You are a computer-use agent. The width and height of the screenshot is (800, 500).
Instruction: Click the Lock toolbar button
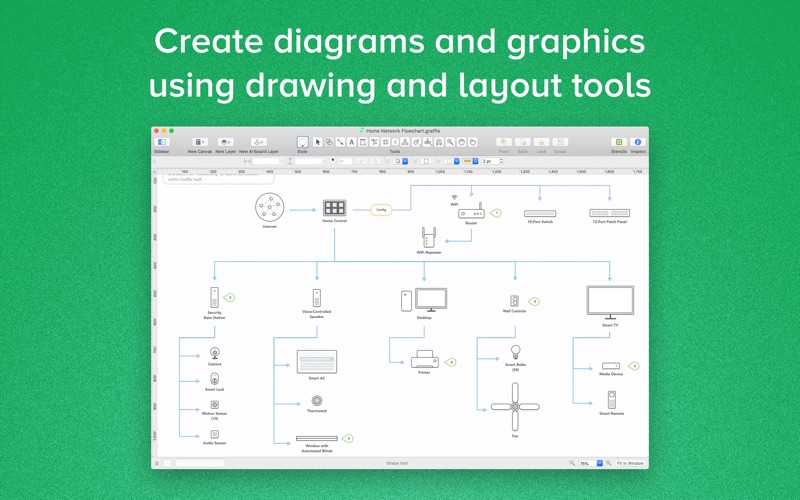click(541, 143)
